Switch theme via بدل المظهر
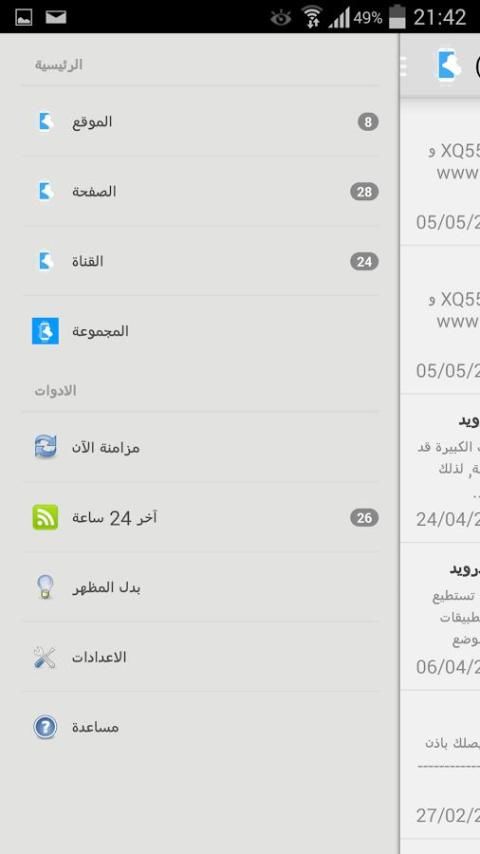The image size is (480, 854). (x=200, y=587)
